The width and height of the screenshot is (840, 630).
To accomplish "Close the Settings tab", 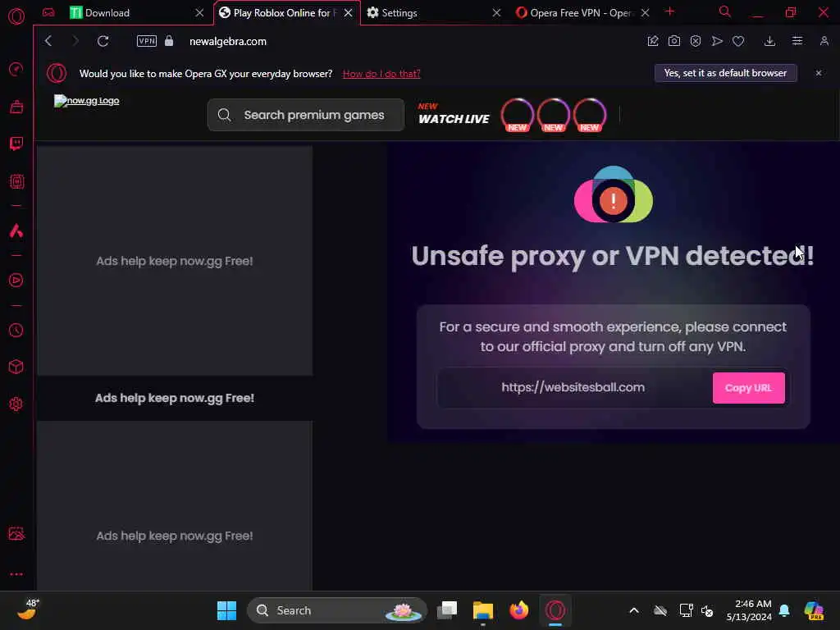I will click(496, 13).
